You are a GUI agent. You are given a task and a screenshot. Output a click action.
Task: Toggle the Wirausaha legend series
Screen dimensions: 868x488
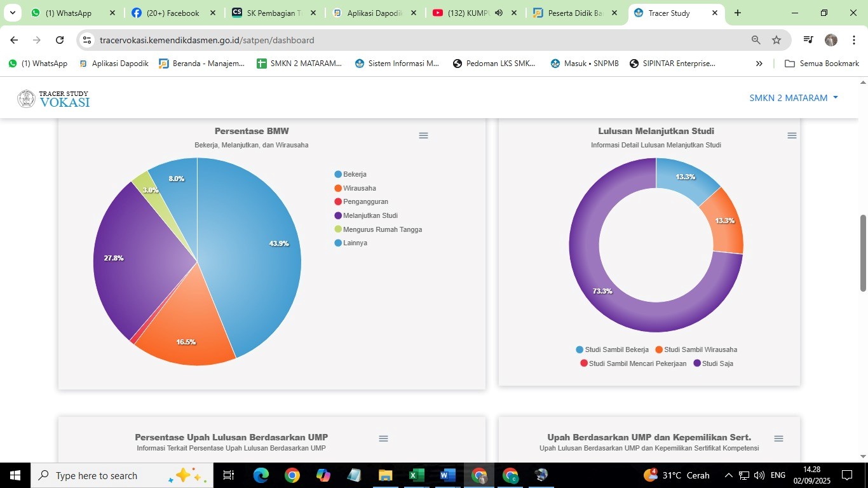click(x=359, y=188)
